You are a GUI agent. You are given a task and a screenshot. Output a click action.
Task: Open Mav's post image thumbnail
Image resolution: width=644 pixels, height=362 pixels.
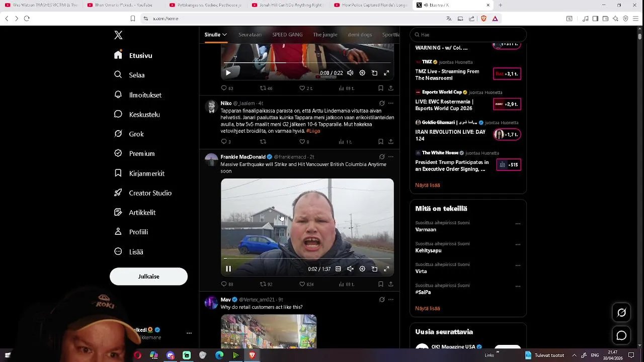269,331
